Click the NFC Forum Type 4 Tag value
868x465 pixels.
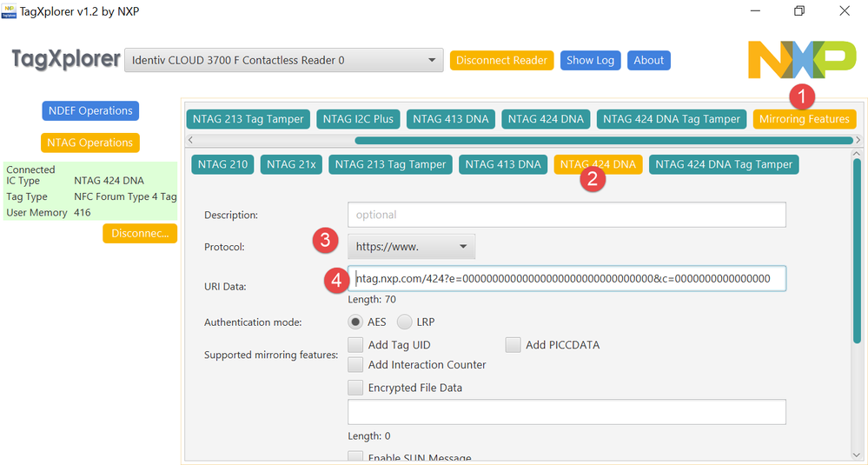(x=125, y=196)
